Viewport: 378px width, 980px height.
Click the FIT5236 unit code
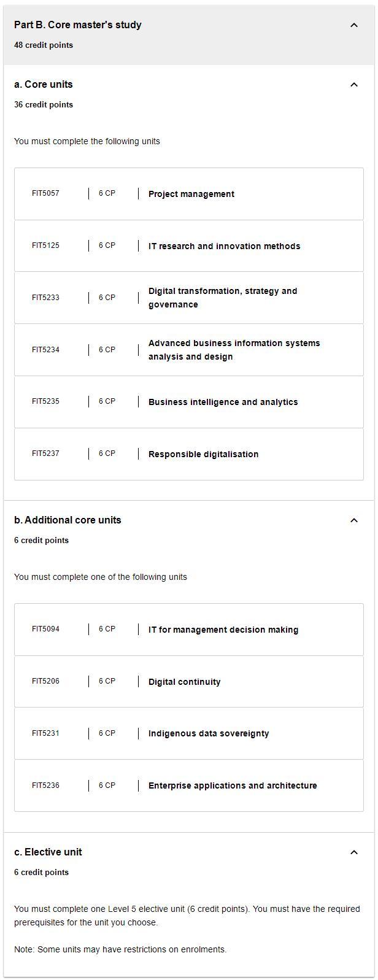pos(45,785)
